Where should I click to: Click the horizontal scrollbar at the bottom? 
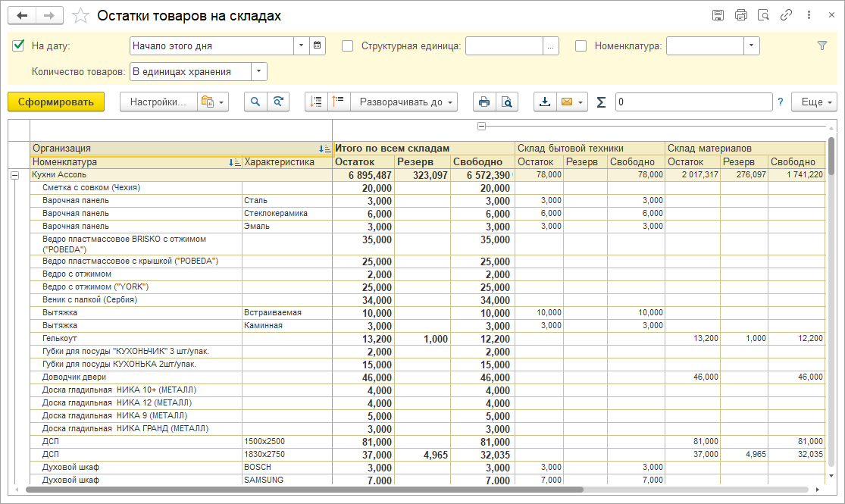(303, 490)
